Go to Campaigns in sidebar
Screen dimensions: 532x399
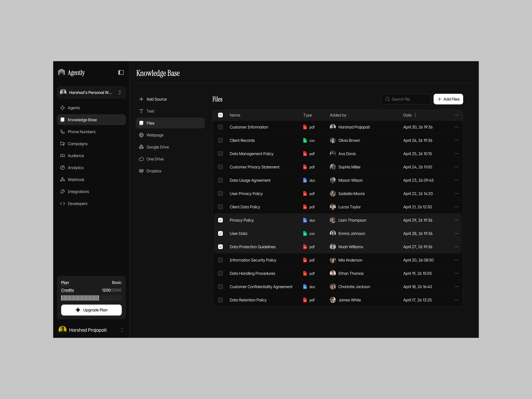pos(91,144)
